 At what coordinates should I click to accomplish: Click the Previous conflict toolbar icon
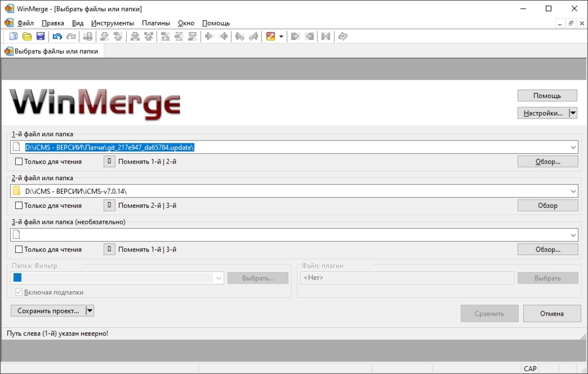148,36
